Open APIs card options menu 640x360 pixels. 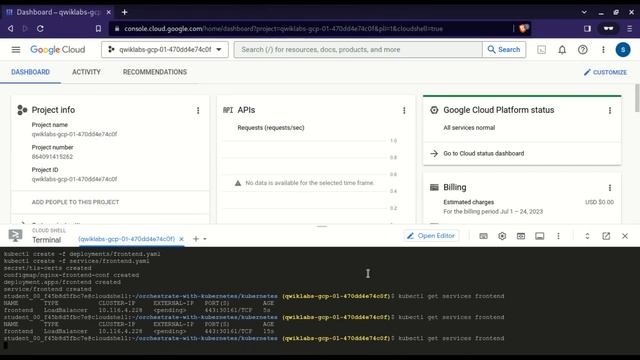404,110
